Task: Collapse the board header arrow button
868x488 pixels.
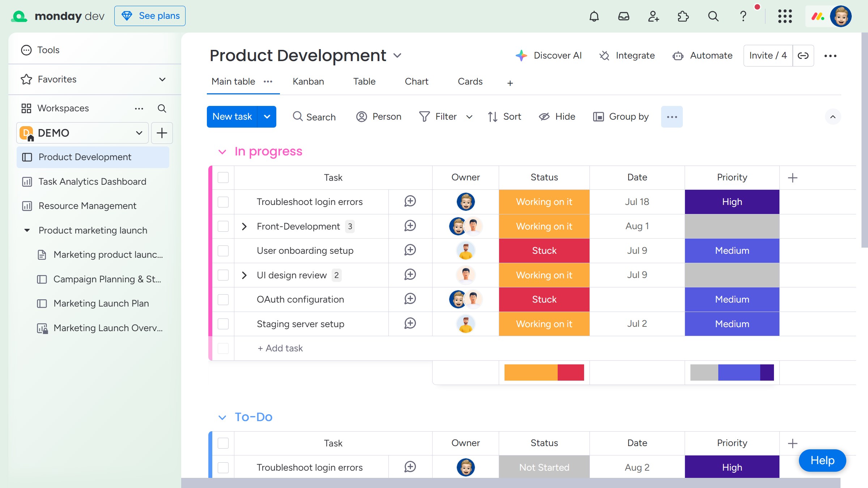Action: (x=833, y=117)
